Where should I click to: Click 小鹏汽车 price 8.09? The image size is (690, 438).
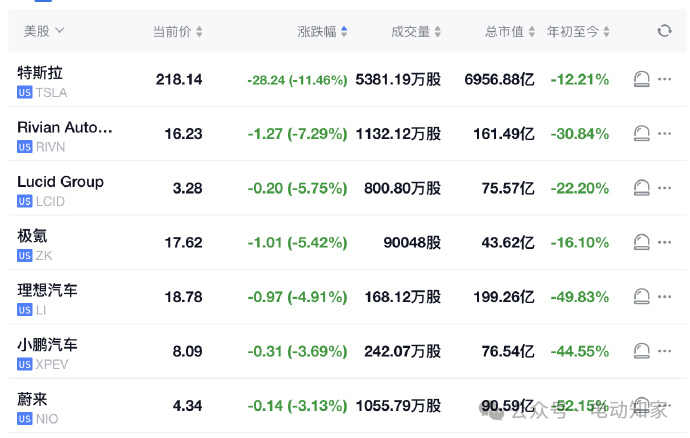click(187, 351)
